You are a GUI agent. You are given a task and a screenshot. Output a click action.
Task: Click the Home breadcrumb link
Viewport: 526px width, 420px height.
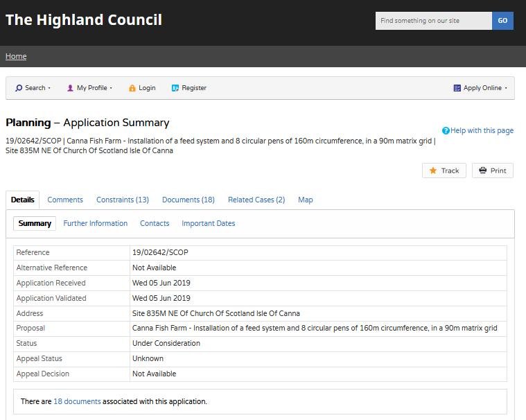(16, 56)
